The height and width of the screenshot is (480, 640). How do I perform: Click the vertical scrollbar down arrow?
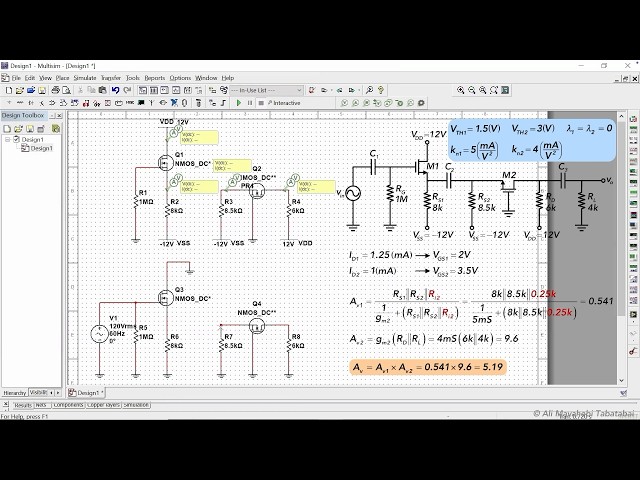(622, 380)
